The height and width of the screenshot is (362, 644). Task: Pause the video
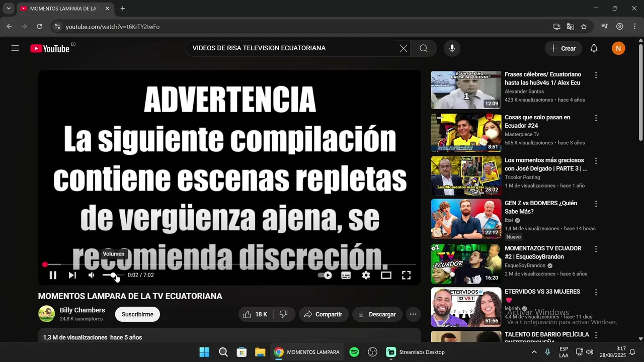coord(53,275)
